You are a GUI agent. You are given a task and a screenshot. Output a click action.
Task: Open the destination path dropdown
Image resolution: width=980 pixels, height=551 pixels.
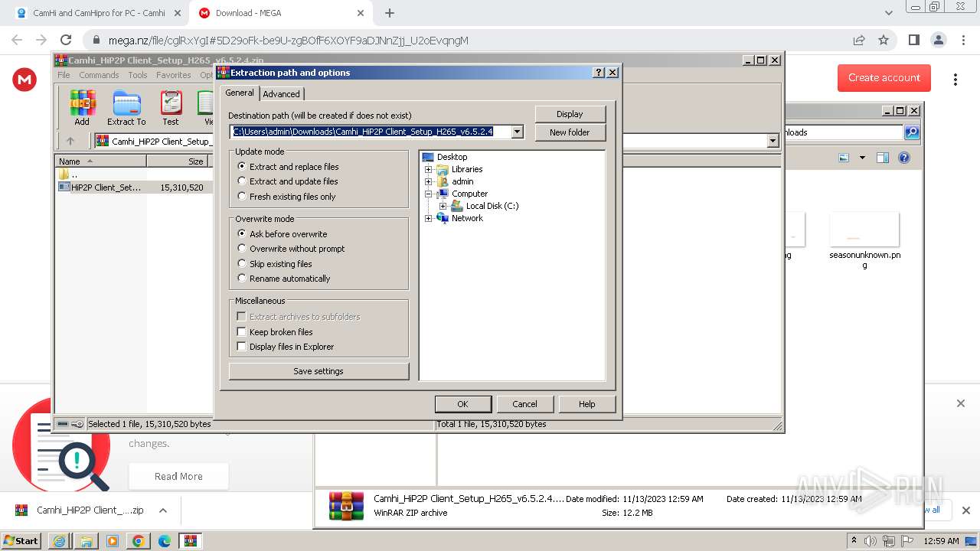point(517,132)
